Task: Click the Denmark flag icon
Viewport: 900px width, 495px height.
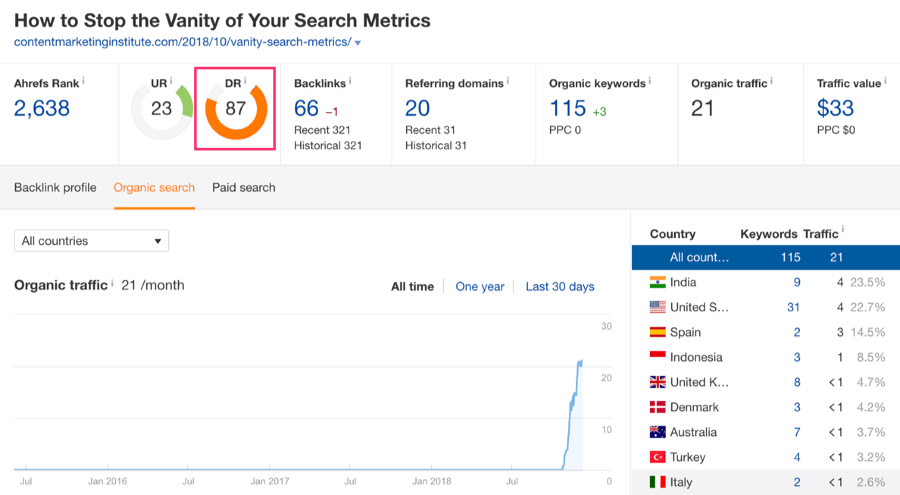Action: click(x=657, y=407)
